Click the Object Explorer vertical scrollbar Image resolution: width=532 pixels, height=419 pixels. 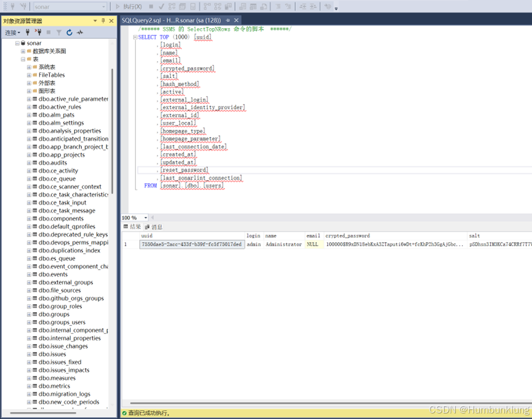[x=112, y=131]
